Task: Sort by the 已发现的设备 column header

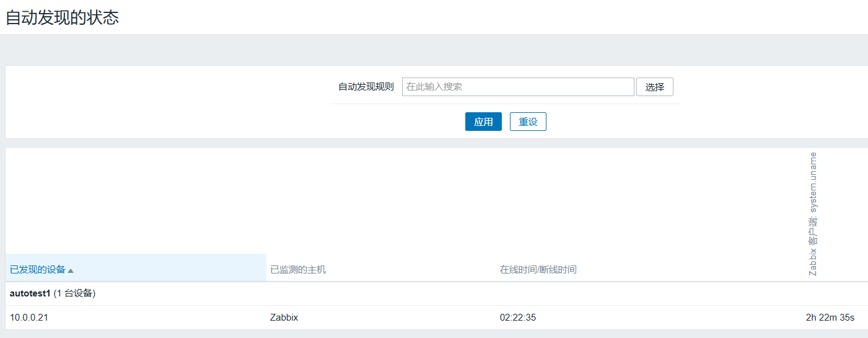Action: pyautogui.click(x=38, y=270)
